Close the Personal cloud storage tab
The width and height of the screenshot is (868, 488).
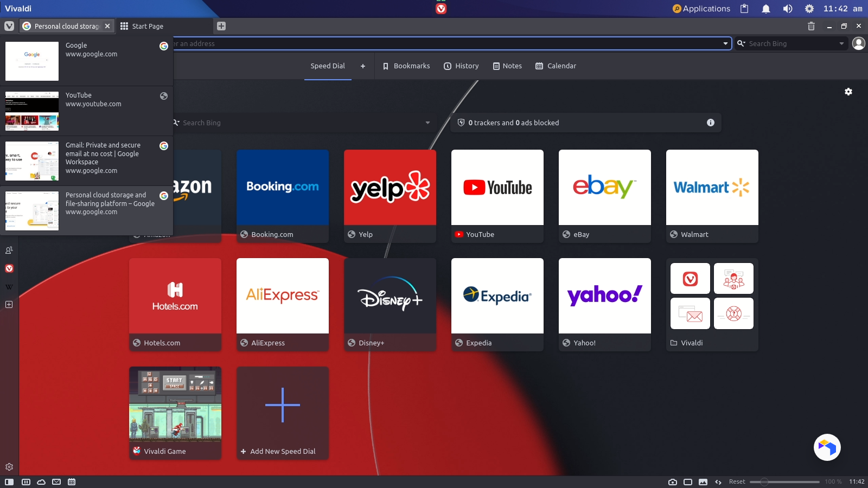(107, 26)
